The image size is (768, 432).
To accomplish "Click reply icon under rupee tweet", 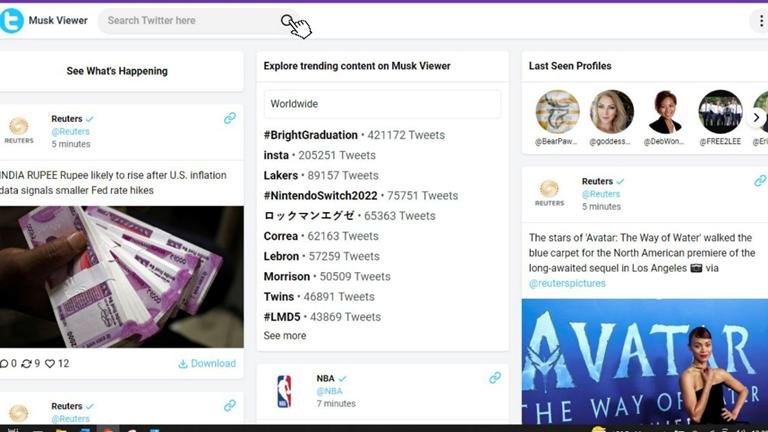I will pos(4,364).
